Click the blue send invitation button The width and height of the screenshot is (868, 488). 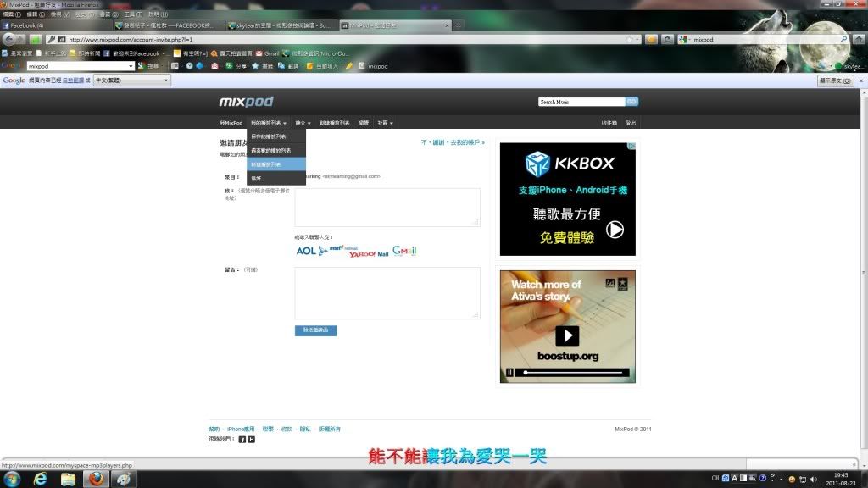[315, 330]
